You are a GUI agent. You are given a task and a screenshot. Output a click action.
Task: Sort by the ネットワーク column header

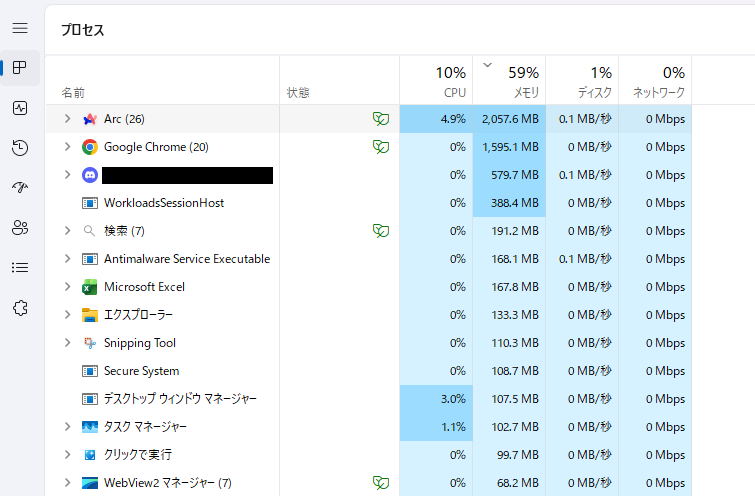[655, 80]
